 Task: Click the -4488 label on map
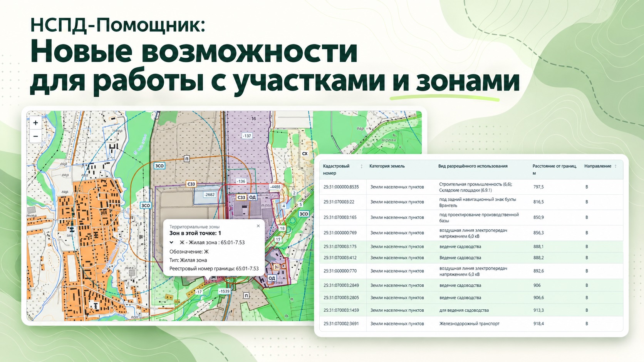(x=275, y=187)
